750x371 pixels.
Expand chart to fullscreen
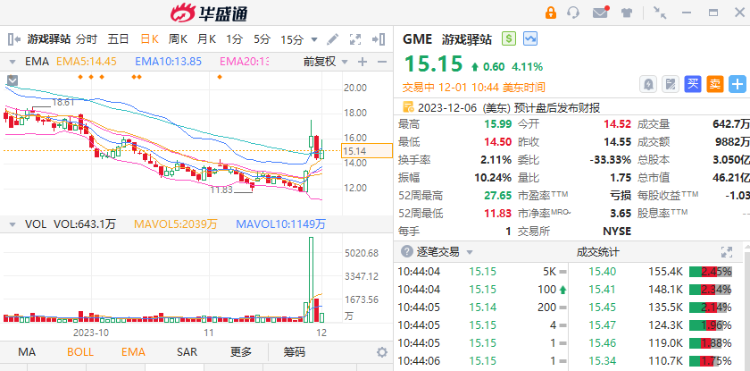355,40
